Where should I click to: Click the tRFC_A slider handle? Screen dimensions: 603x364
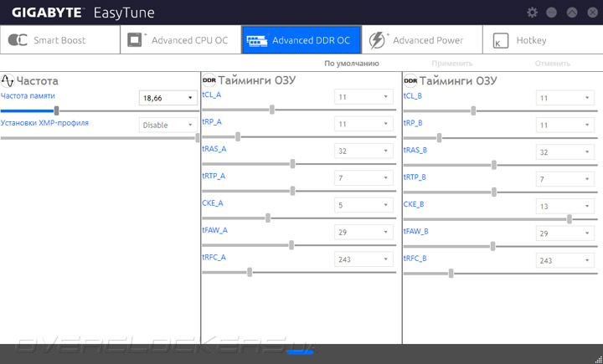coord(250,273)
